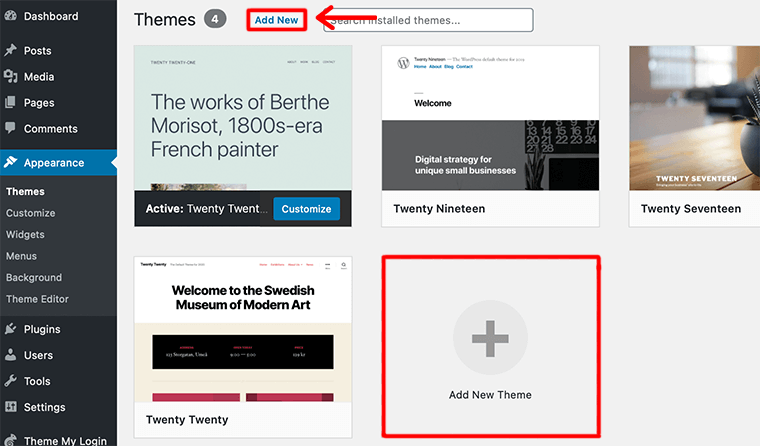Open the Widgets submenu link
Screen dimensions: 760x446
25,234
